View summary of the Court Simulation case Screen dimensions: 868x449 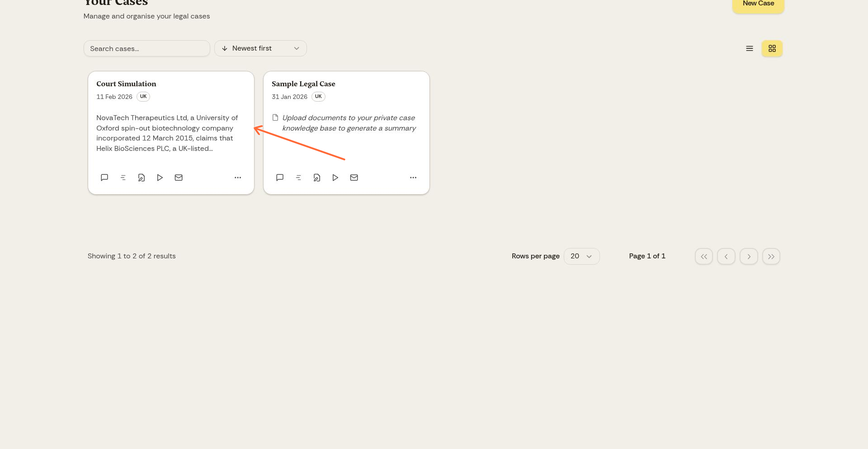tap(123, 178)
